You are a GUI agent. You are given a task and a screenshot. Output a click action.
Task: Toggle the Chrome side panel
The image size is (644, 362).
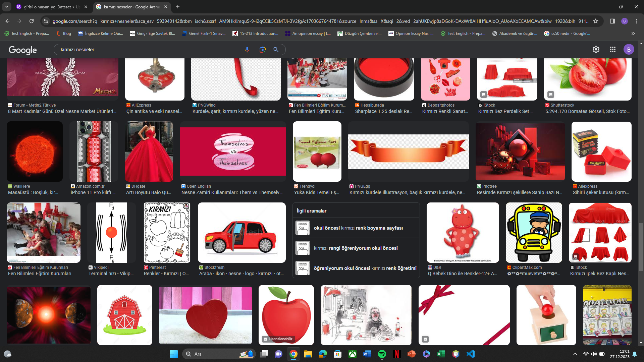[x=612, y=21]
